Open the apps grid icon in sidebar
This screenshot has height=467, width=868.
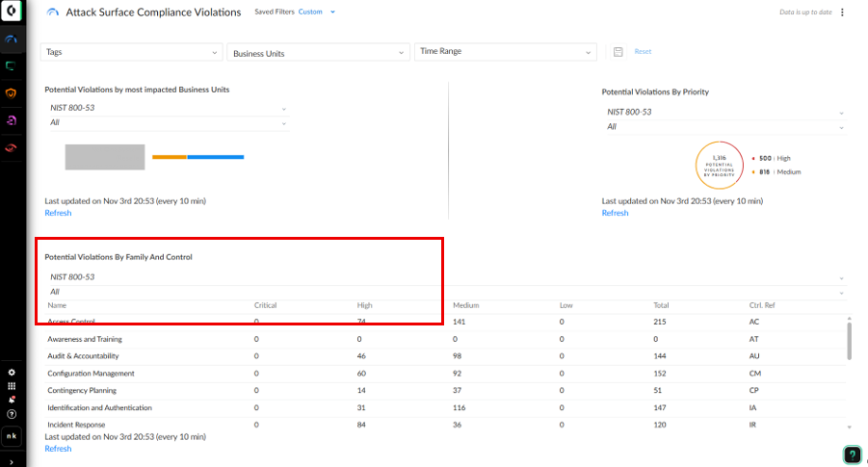tap(11, 385)
